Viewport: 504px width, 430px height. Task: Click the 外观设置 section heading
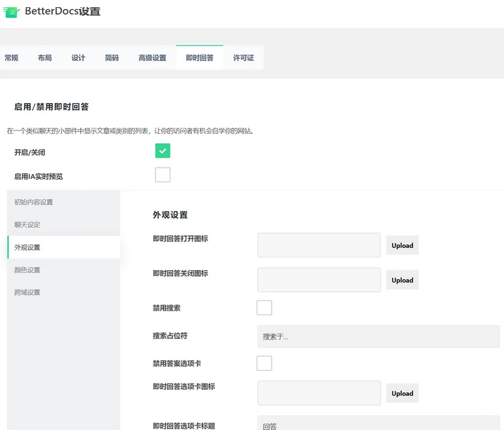click(170, 215)
